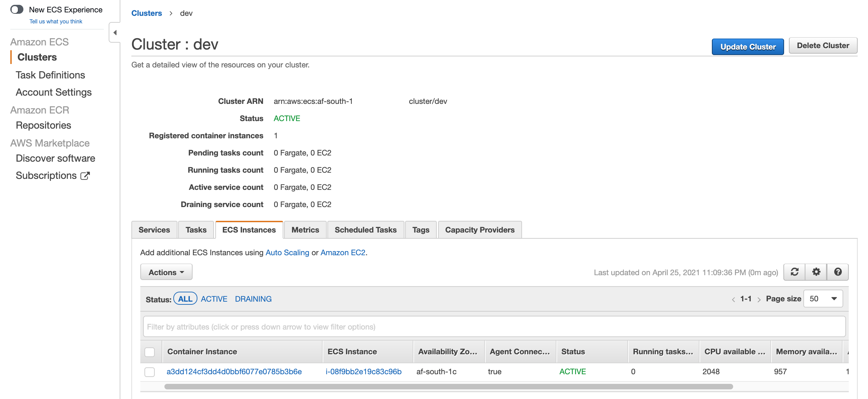The image size is (868, 399).
Task: Click the 957 memory available value
Action: [x=780, y=371]
